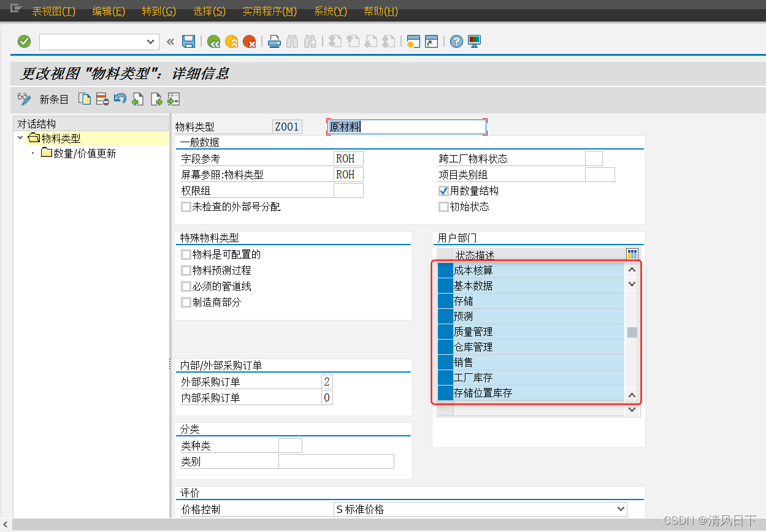Click the Save icon in toolbar
This screenshot has height=532, width=766.
[x=188, y=41]
